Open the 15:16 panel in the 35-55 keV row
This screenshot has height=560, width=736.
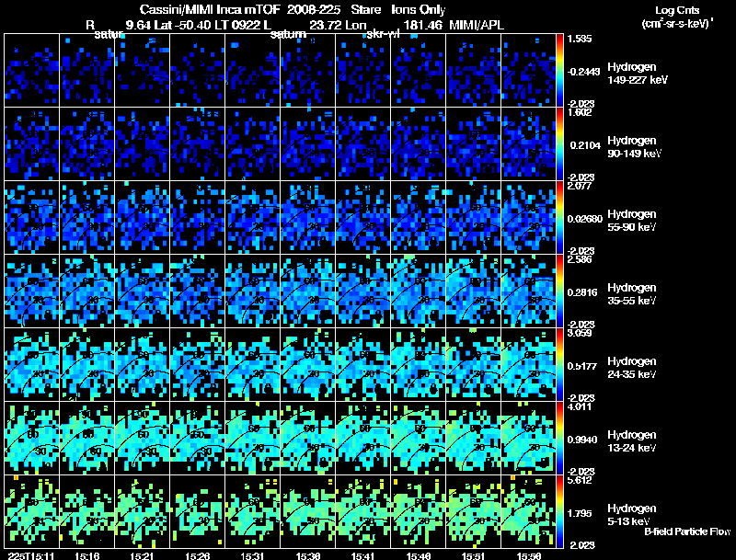tap(86, 291)
